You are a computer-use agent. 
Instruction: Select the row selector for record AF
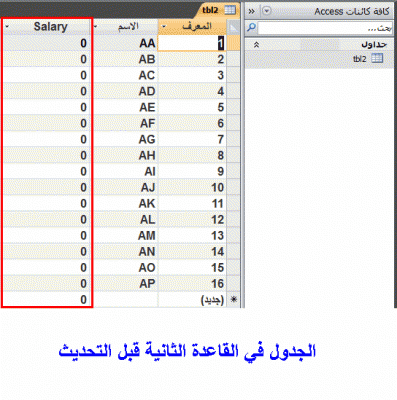[233, 123]
